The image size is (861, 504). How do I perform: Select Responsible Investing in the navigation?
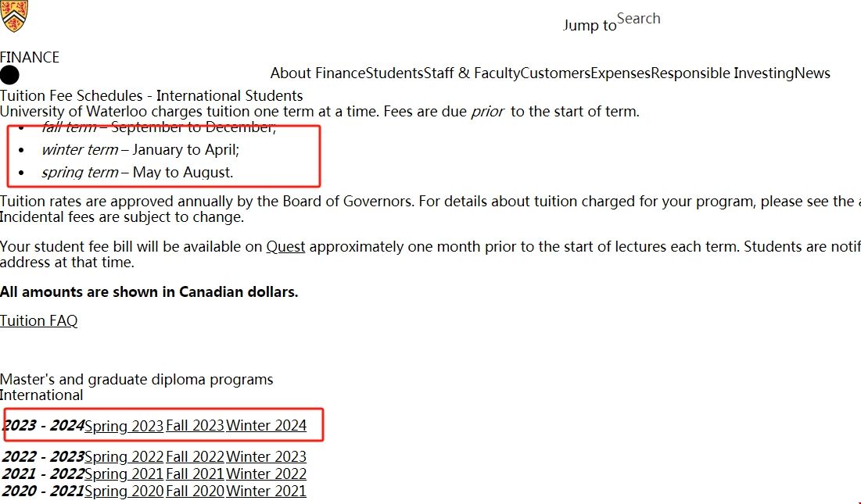coord(723,73)
